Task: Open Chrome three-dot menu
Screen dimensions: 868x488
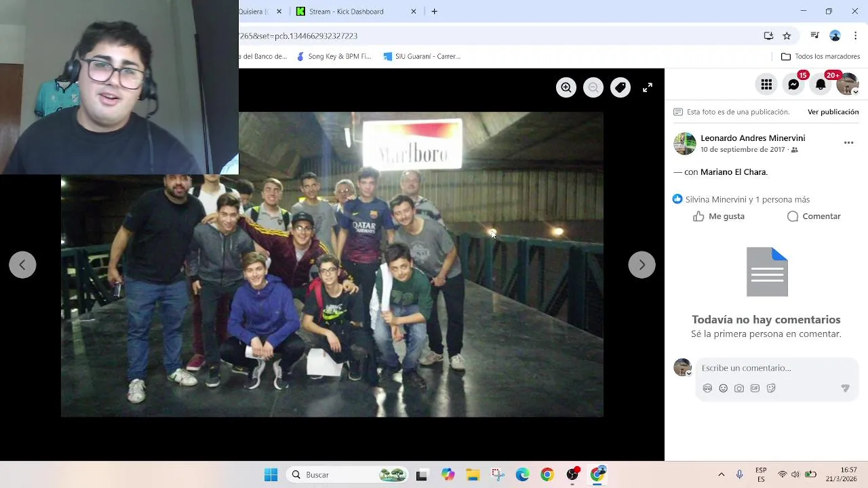Action: tap(855, 36)
